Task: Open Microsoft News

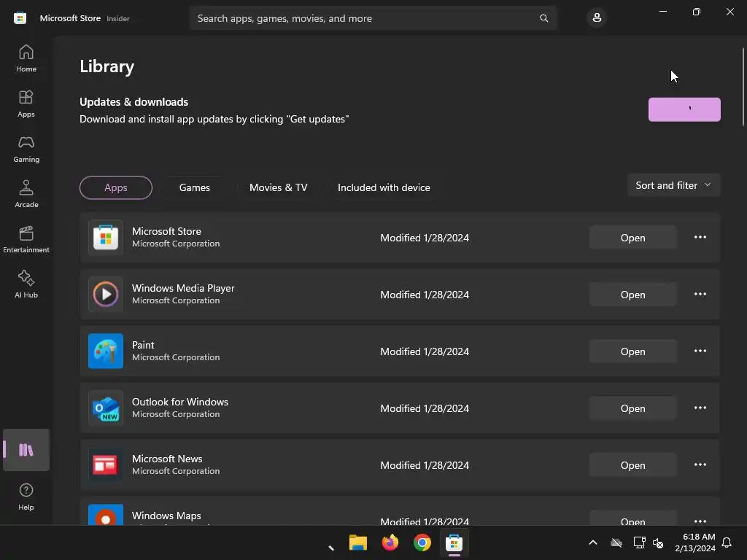Action: click(x=632, y=465)
